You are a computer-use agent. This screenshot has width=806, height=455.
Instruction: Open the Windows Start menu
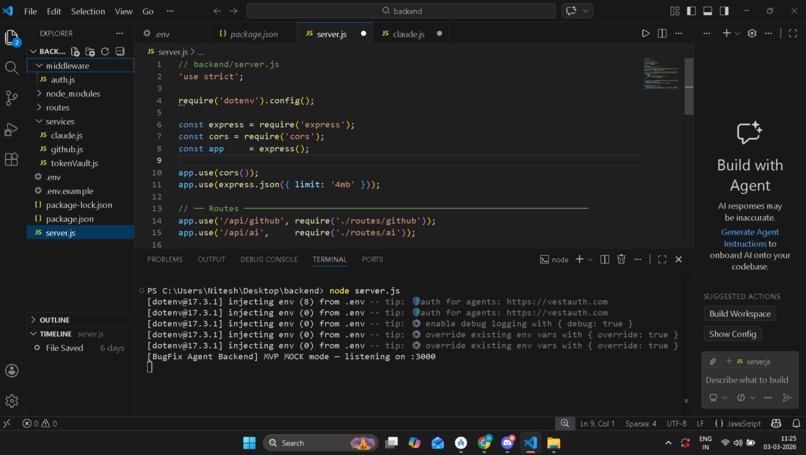[249, 443]
